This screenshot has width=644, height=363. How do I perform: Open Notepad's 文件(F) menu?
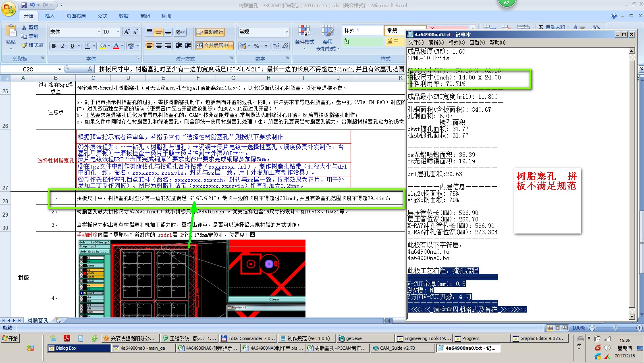(x=416, y=42)
